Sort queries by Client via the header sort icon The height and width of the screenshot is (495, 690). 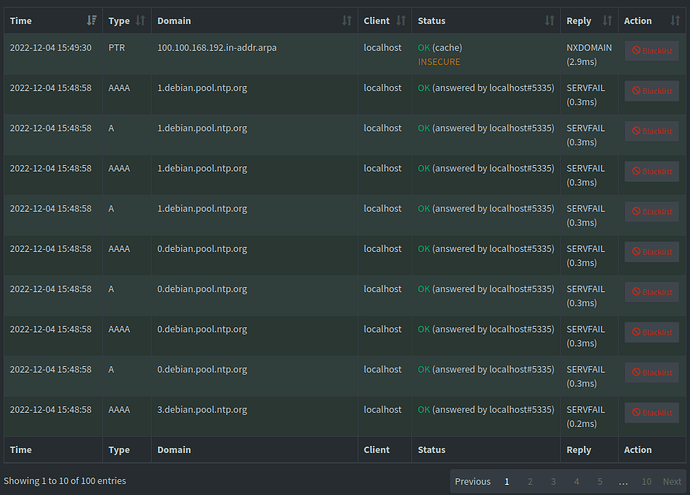point(401,20)
